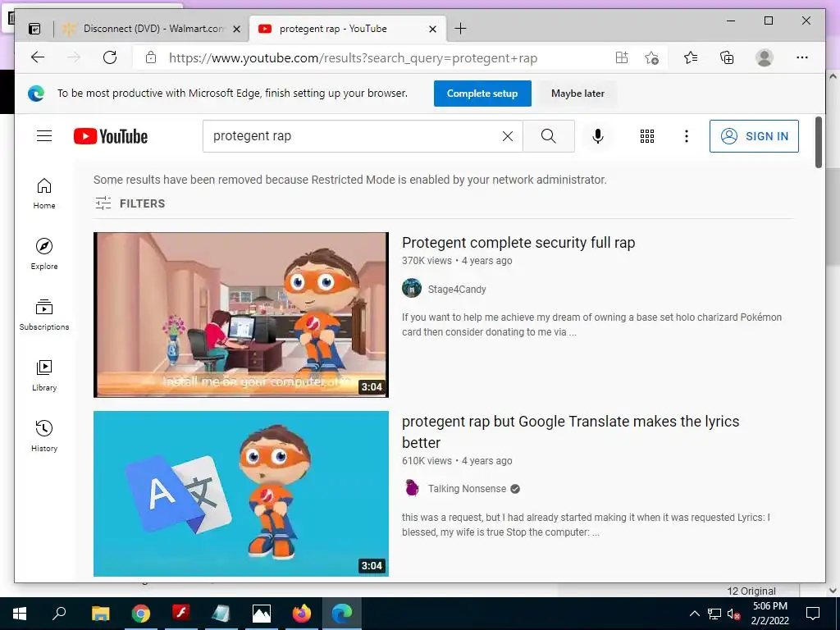840x630 pixels.
Task: Open Google Translate protegent rap video title
Action: [570, 431]
